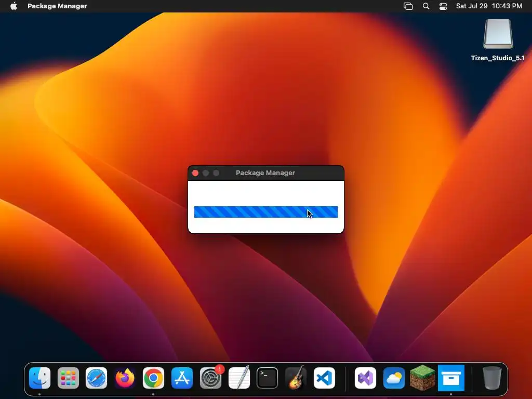Open the App Store dock icon
Screen dimensions: 532x399
pos(182,378)
